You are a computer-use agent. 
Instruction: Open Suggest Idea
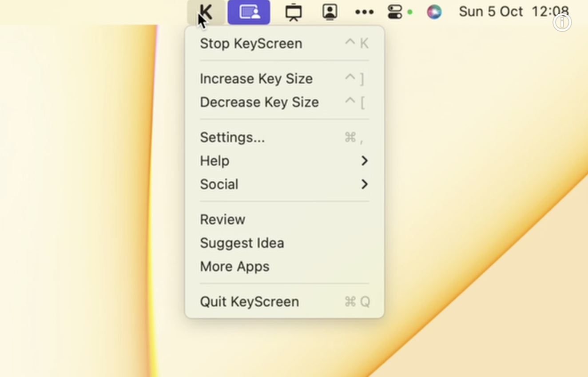[x=242, y=243]
